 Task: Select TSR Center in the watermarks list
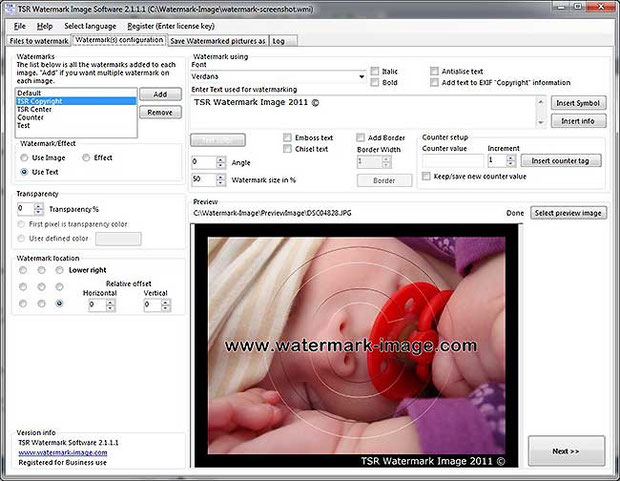[76, 109]
